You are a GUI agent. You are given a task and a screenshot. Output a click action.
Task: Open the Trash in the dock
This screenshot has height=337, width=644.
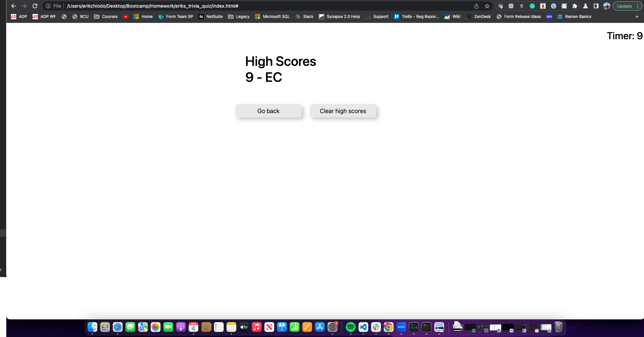click(x=559, y=327)
